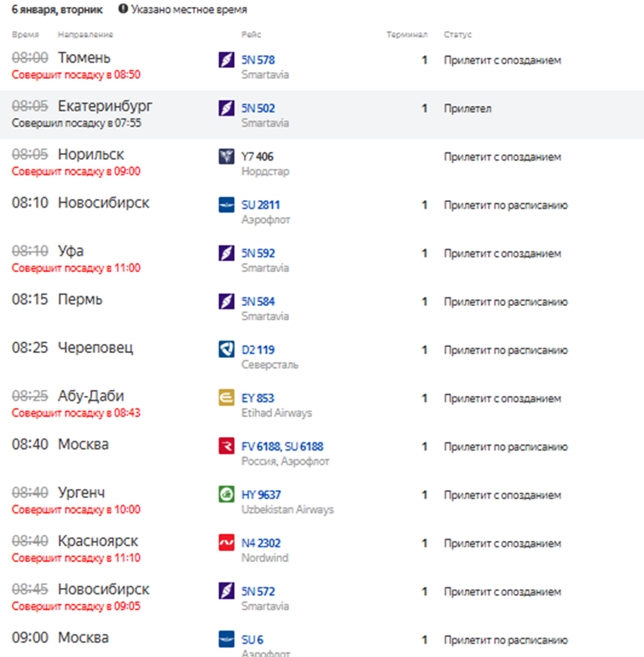Click the Nordwind icon beside flight N4 2302

(226, 543)
